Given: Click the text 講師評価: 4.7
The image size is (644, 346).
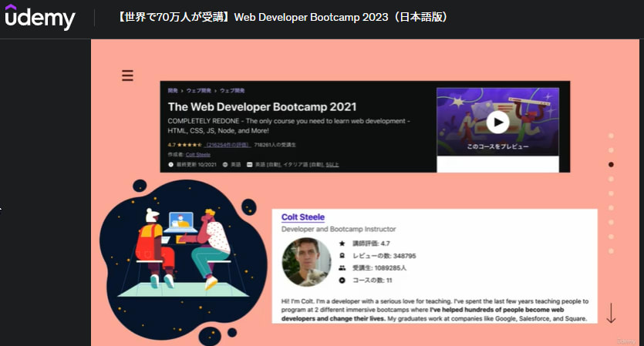Looking at the screenshot, I should [x=371, y=244].
